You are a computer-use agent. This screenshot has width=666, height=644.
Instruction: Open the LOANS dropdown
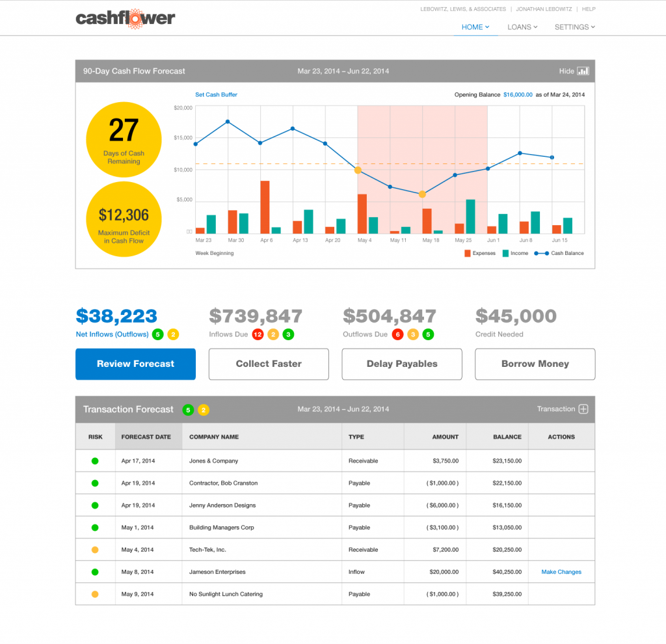click(522, 27)
